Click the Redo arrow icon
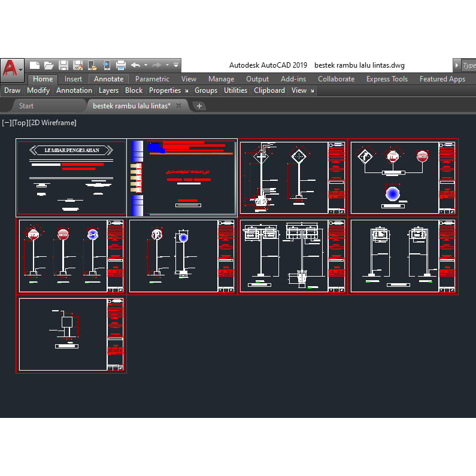The height and width of the screenshot is (476, 476). [157, 65]
